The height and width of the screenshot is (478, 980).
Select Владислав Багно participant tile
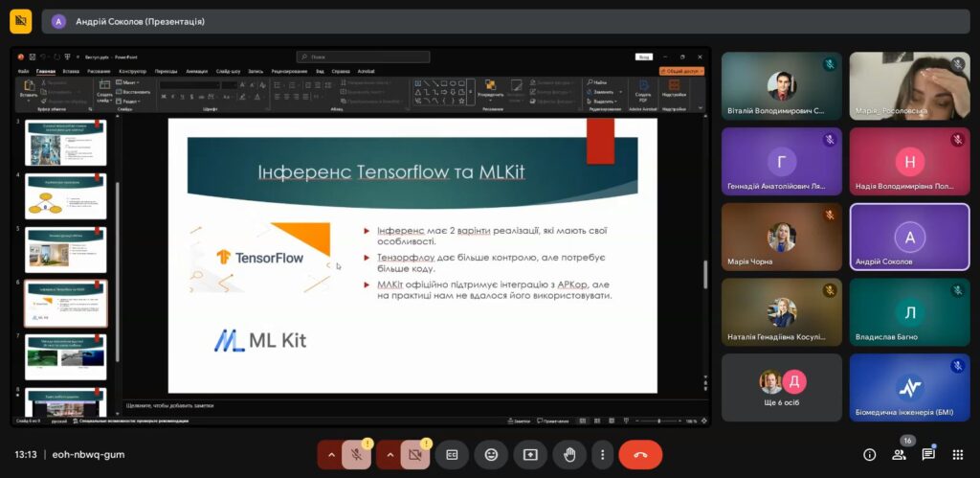[909, 312]
